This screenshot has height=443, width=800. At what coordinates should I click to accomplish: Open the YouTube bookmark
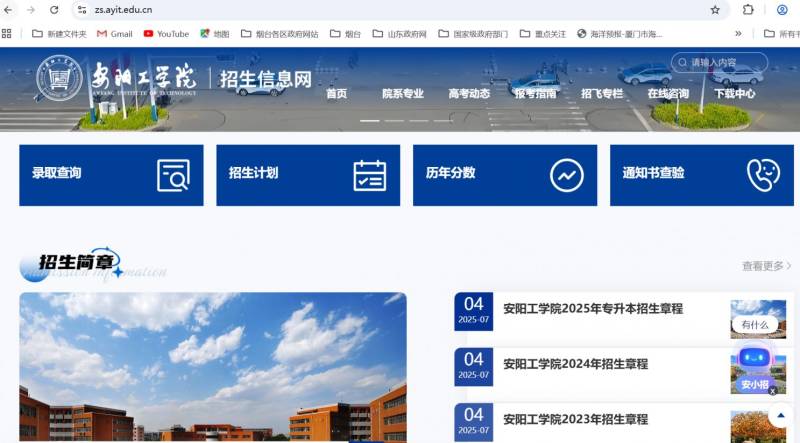pos(166,34)
